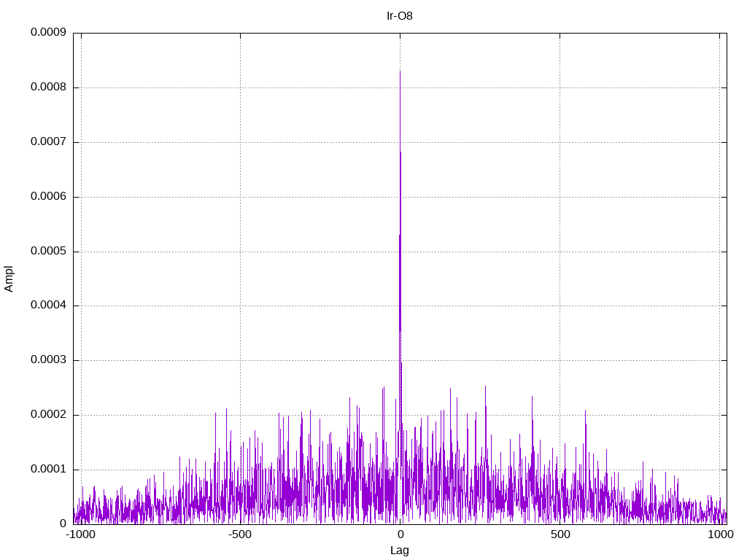Click x-axis tick label 1000
Viewport: 747px width, 560px height.
[720, 534]
